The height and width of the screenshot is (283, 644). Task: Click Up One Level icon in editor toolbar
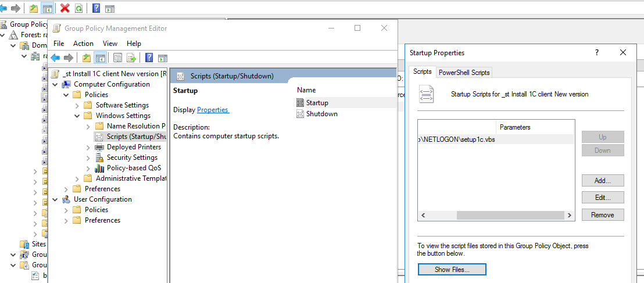pos(86,58)
